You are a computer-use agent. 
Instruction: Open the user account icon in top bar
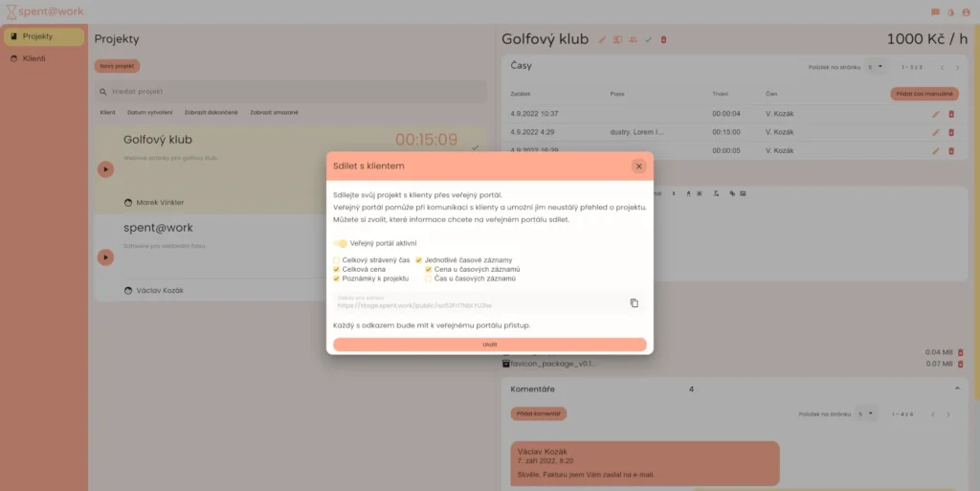coord(967,11)
